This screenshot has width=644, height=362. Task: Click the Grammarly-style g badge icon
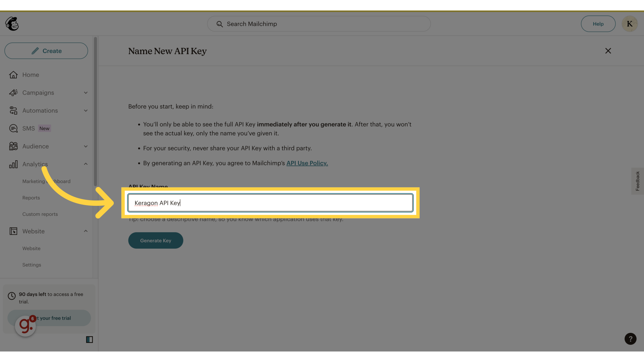(x=25, y=326)
